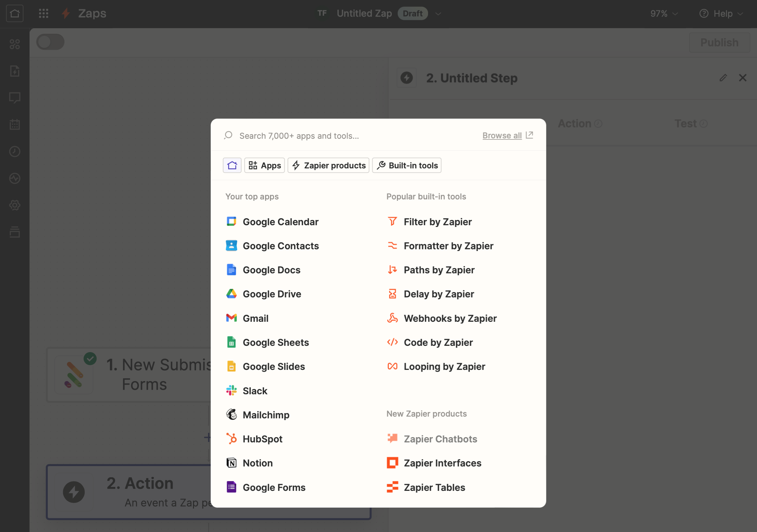Viewport: 757px width, 532px height.
Task: Open the 97% zoom dropdown
Action: click(x=664, y=14)
